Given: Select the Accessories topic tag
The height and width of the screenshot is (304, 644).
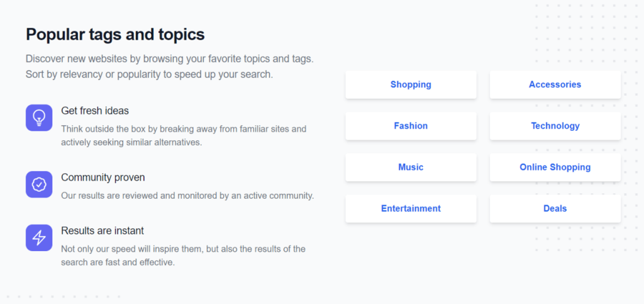Looking at the screenshot, I should (x=555, y=84).
